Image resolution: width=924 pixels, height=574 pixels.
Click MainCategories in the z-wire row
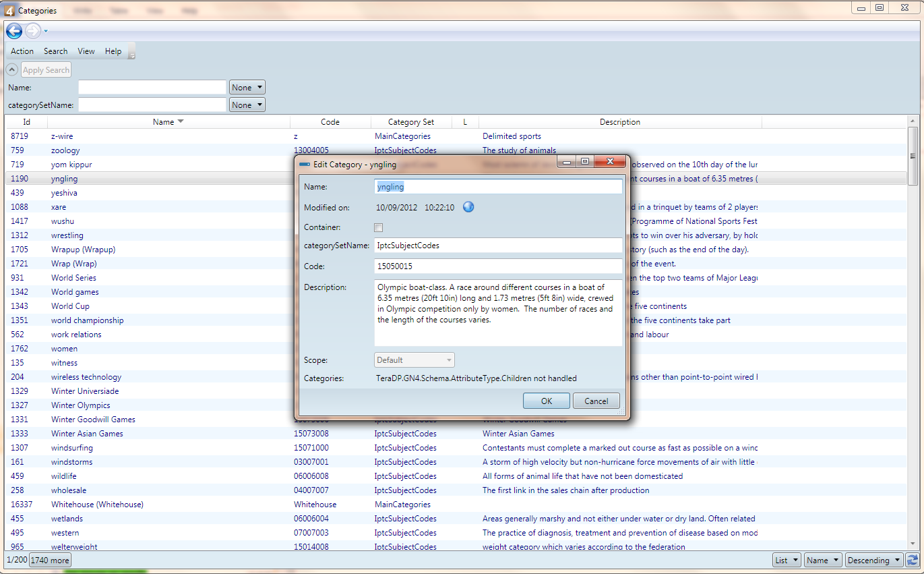402,136
